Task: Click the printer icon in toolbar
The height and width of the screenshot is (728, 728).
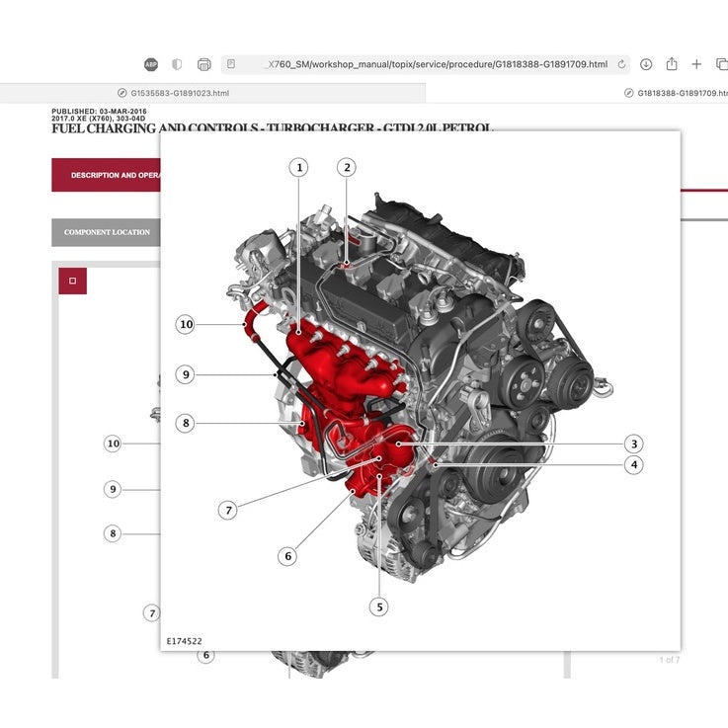Action: pyautogui.click(x=204, y=64)
